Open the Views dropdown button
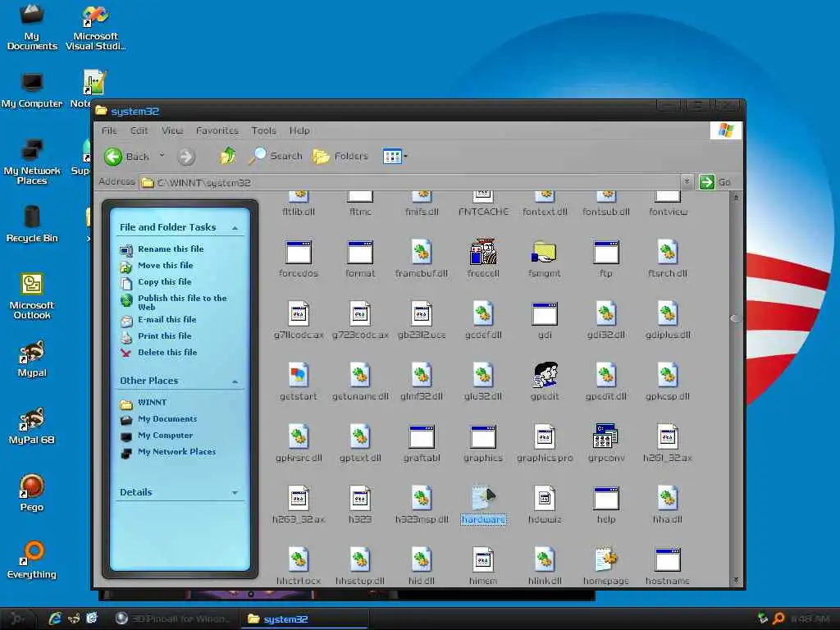This screenshot has width=840, height=630. coord(395,157)
